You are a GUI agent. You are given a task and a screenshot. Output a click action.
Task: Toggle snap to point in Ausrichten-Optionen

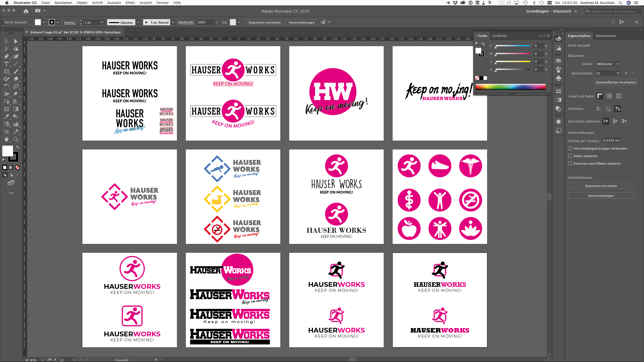coord(606,121)
